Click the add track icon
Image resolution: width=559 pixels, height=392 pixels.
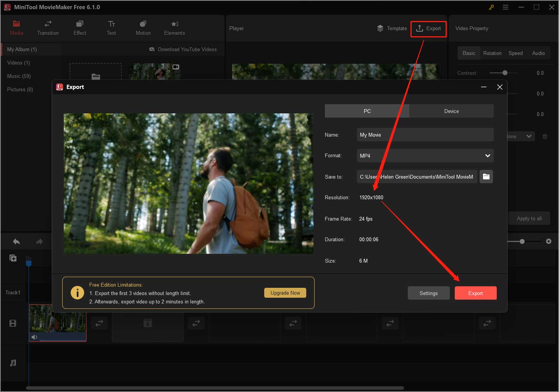coord(13,258)
